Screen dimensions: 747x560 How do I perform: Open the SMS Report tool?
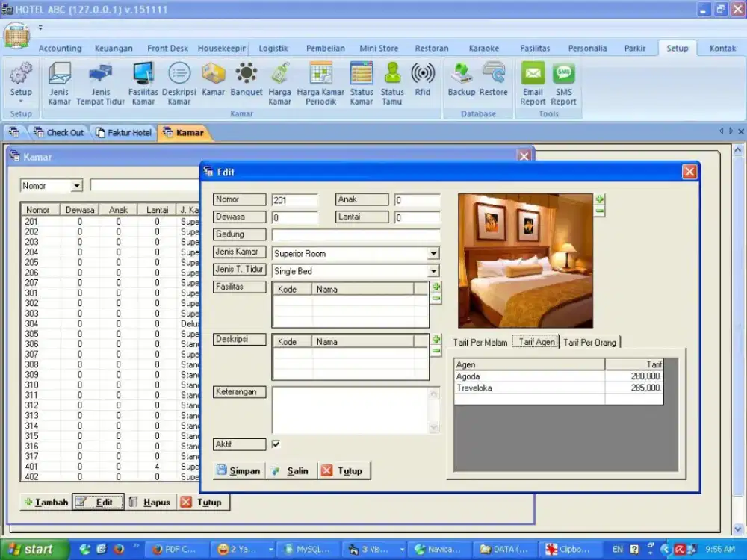point(563,83)
